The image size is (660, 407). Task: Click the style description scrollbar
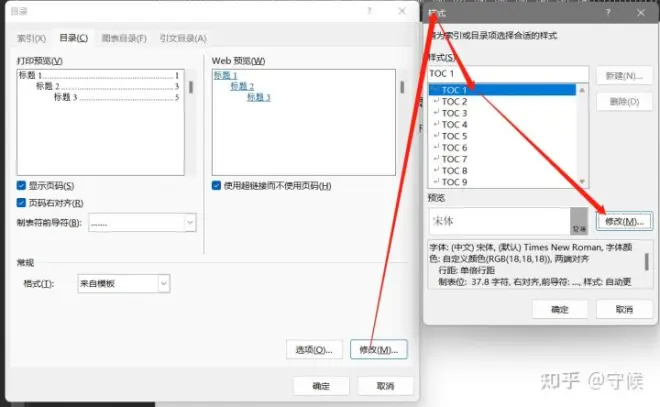647,262
